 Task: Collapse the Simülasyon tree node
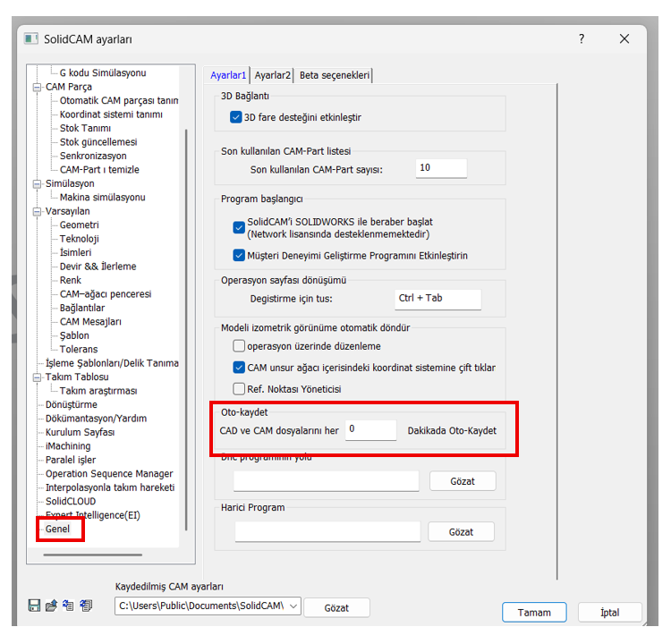pos(38,184)
